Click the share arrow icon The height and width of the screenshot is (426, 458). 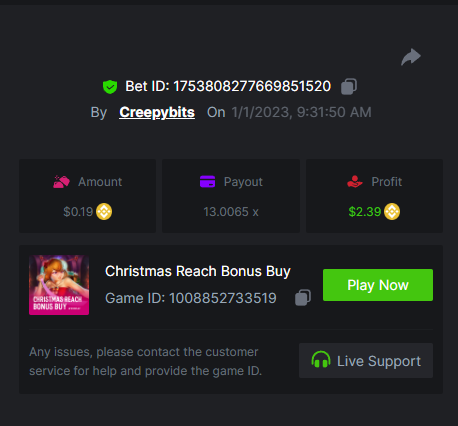click(x=411, y=57)
